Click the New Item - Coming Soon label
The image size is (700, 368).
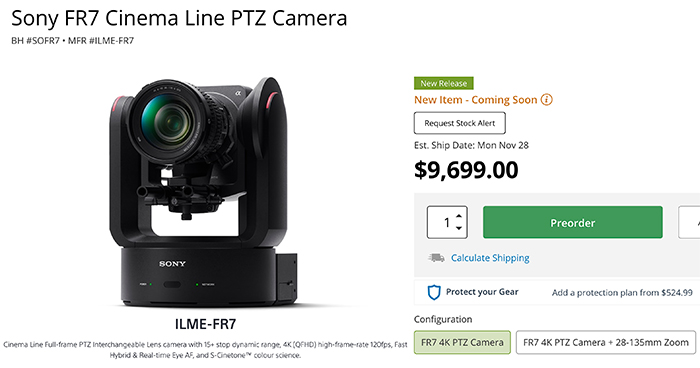coord(475,100)
